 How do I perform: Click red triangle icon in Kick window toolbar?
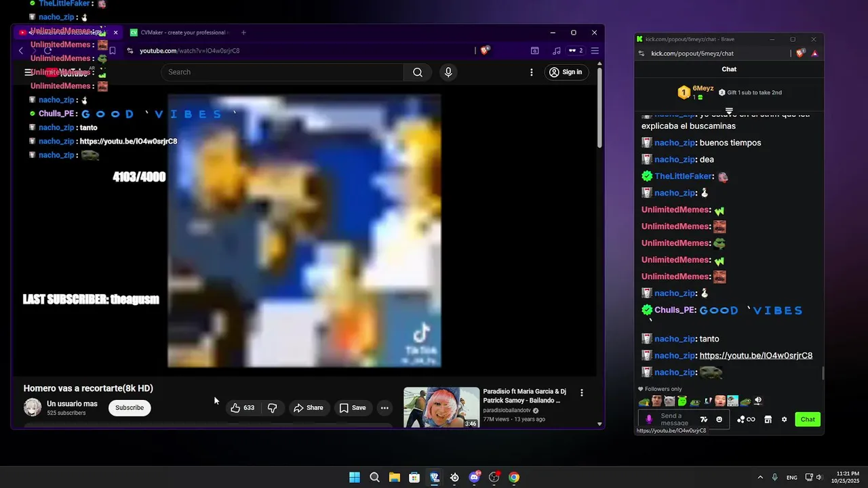coord(814,54)
